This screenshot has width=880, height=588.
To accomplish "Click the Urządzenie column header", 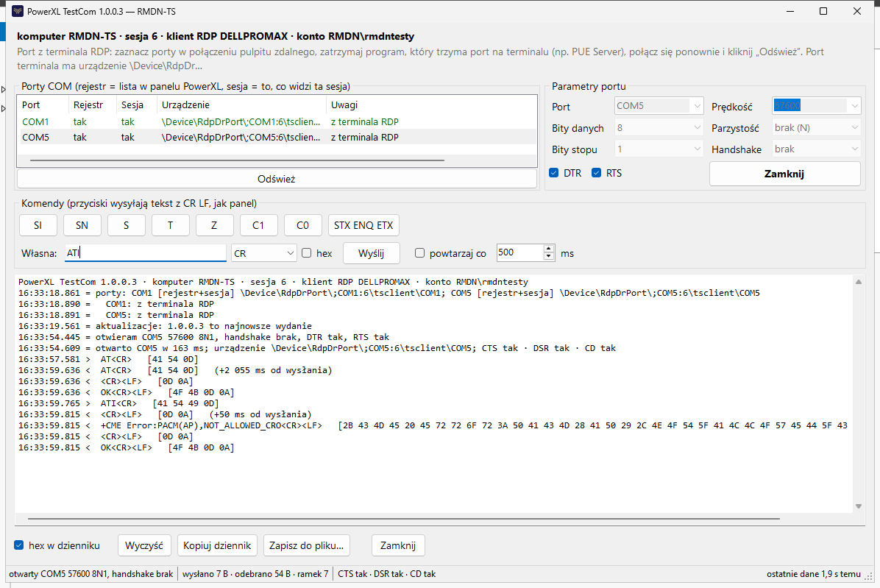I will tap(241, 105).
